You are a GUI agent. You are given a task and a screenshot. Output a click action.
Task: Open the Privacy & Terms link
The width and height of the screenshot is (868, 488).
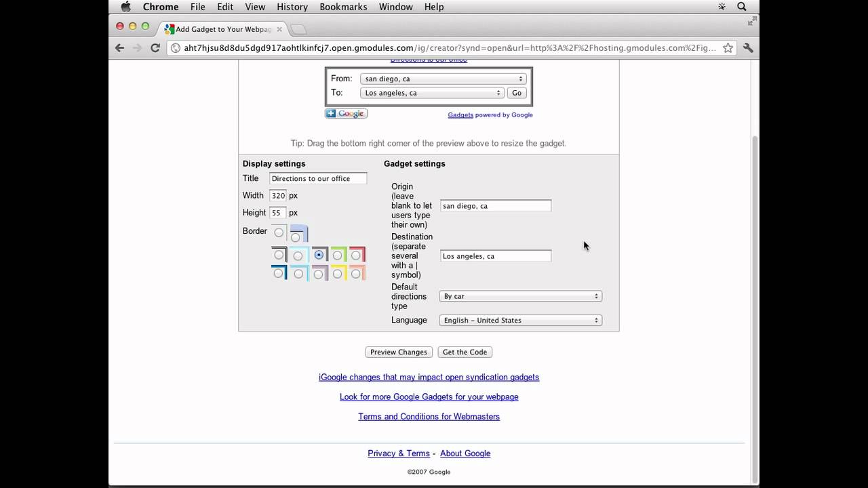pos(399,453)
